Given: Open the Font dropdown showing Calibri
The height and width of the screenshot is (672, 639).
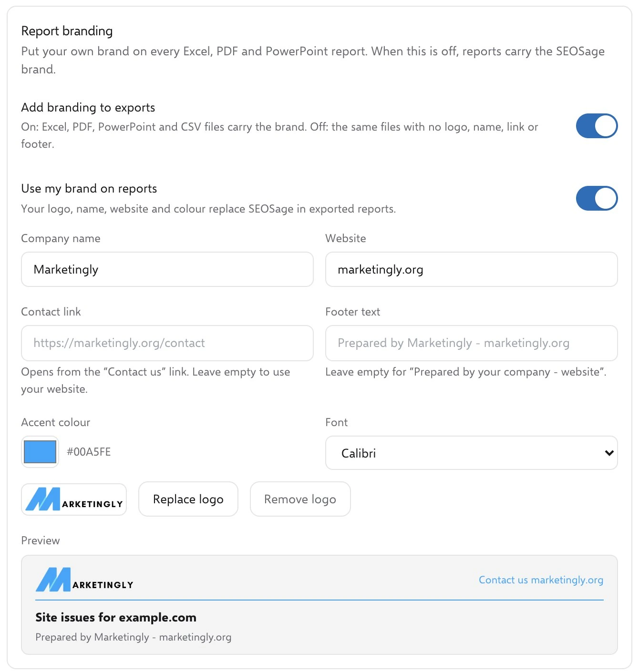Looking at the screenshot, I should (472, 453).
